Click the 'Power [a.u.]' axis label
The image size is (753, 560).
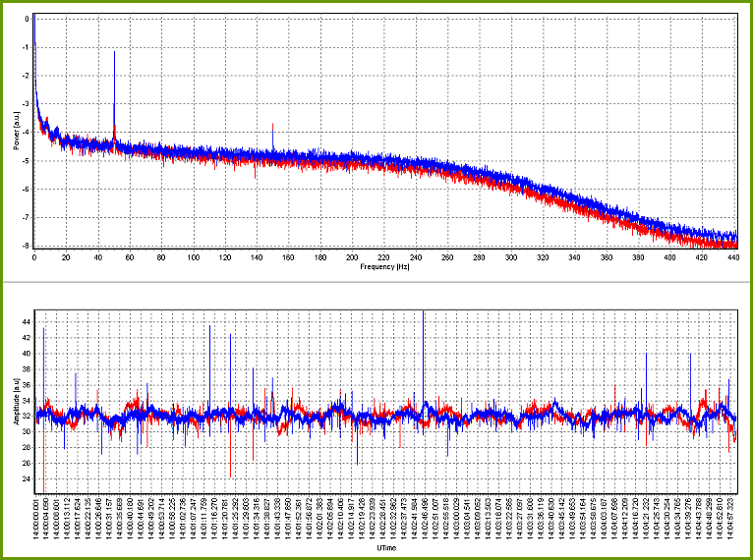tap(17, 129)
